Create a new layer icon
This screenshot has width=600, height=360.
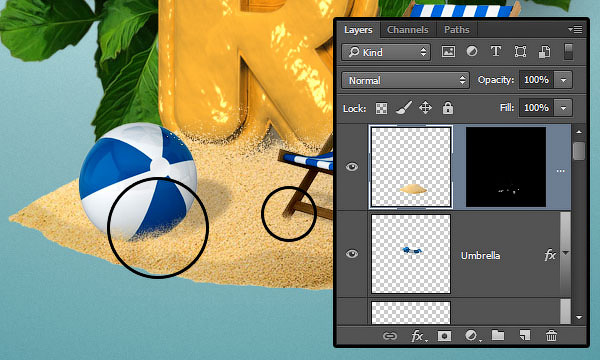click(525, 336)
